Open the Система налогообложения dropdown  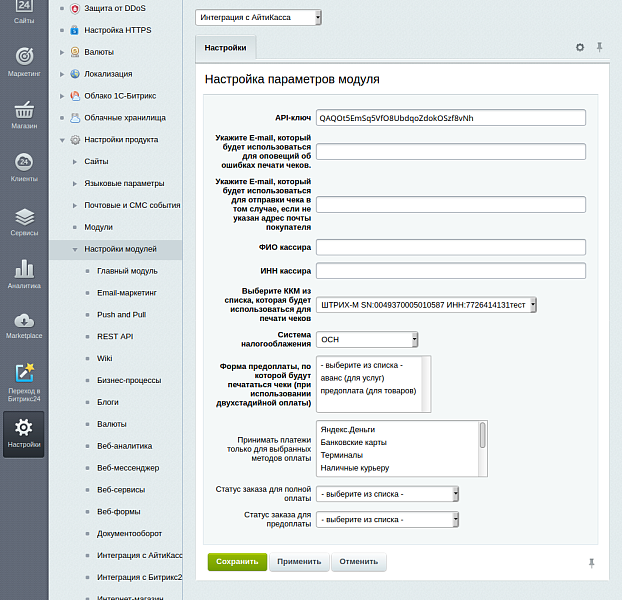(367, 339)
